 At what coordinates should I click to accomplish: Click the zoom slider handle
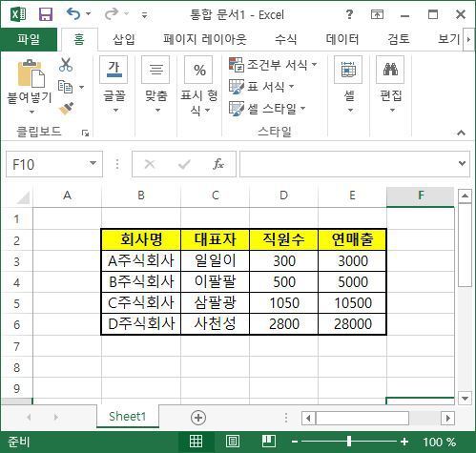click(349, 442)
